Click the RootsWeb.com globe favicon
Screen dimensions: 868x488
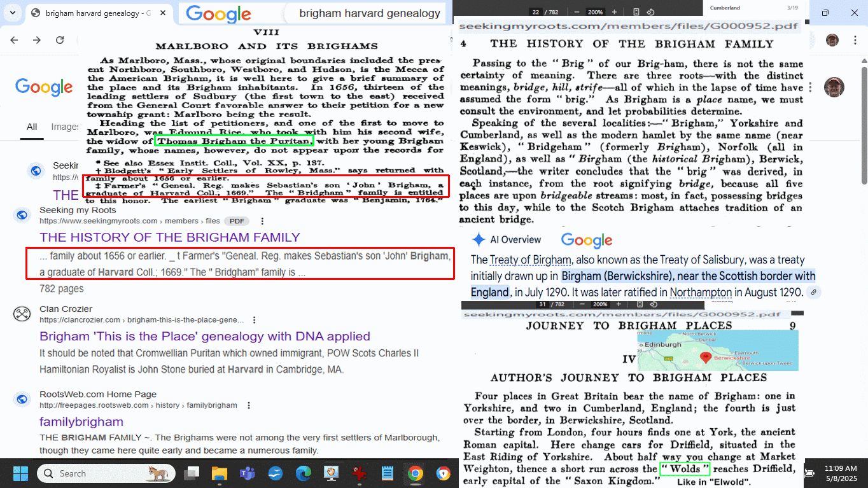click(22, 400)
